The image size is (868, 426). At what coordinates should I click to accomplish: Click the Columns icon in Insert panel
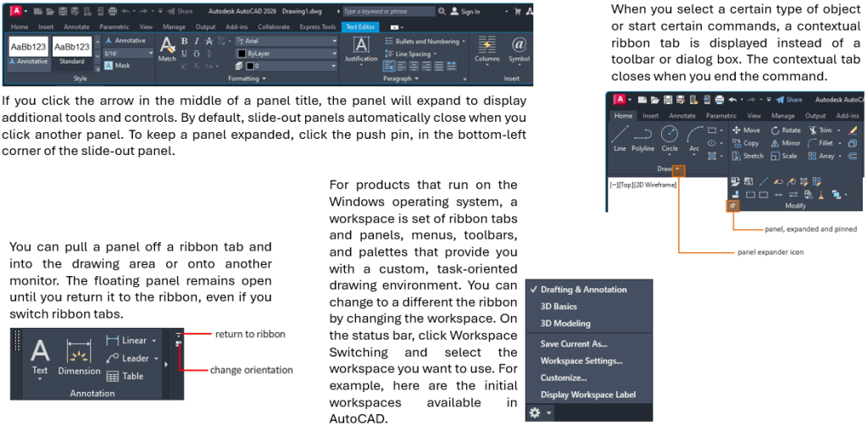pyautogui.click(x=487, y=49)
